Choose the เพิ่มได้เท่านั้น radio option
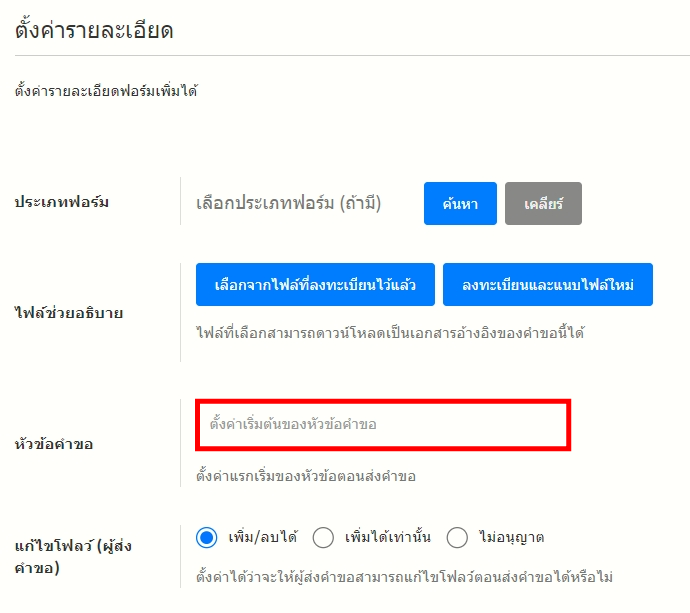This screenshot has height=613, width=690. (x=323, y=538)
